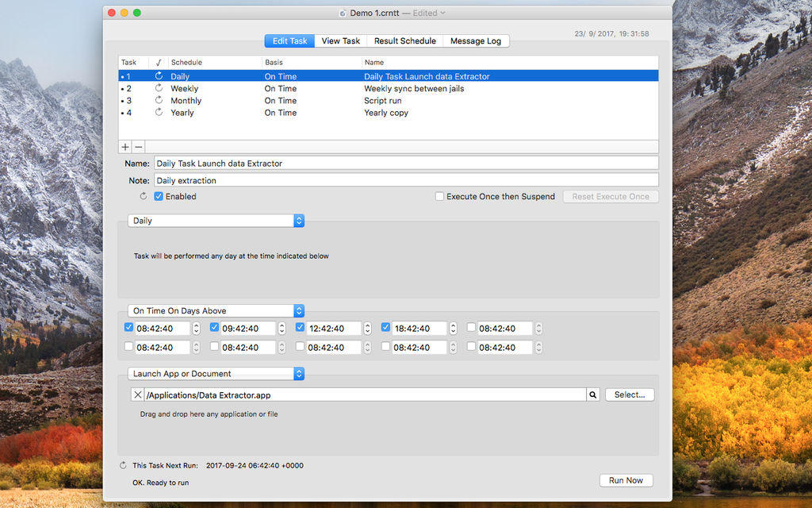Click the 12:42:40 time field
Viewport: 812px width, 508px height.
(x=334, y=328)
